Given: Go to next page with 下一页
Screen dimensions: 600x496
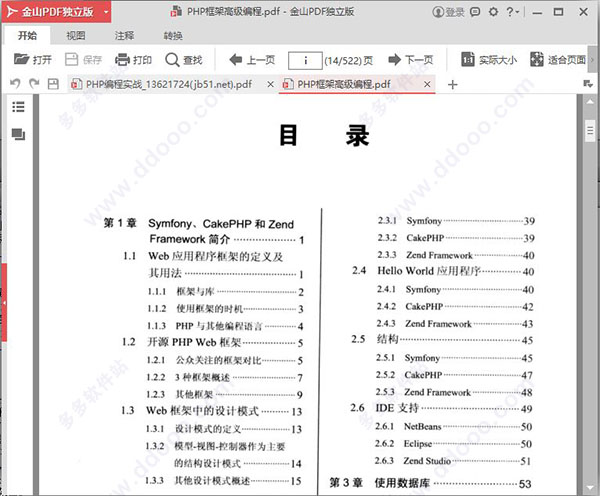Looking at the screenshot, I should click(410, 60).
